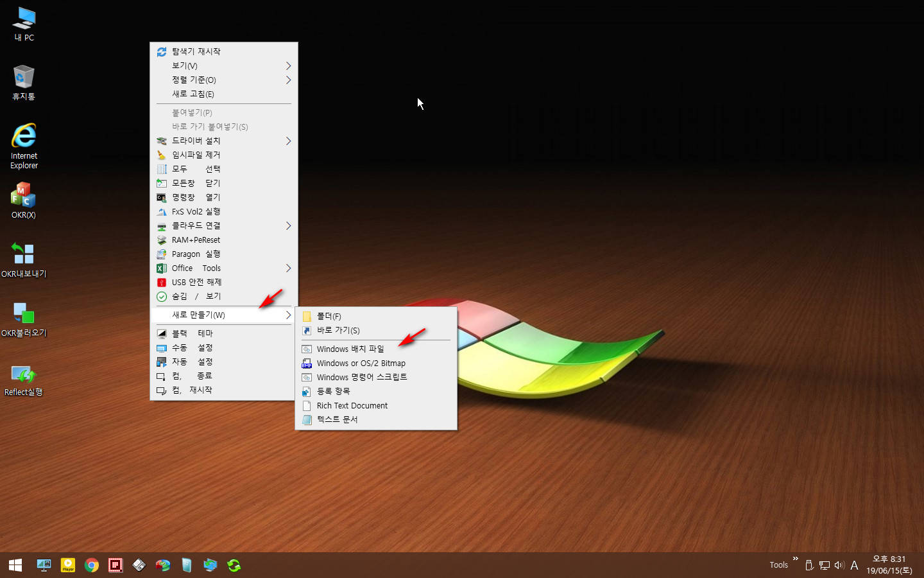Open the green refresh arrows taskbar icon
The width and height of the screenshot is (924, 578).
(234, 565)
